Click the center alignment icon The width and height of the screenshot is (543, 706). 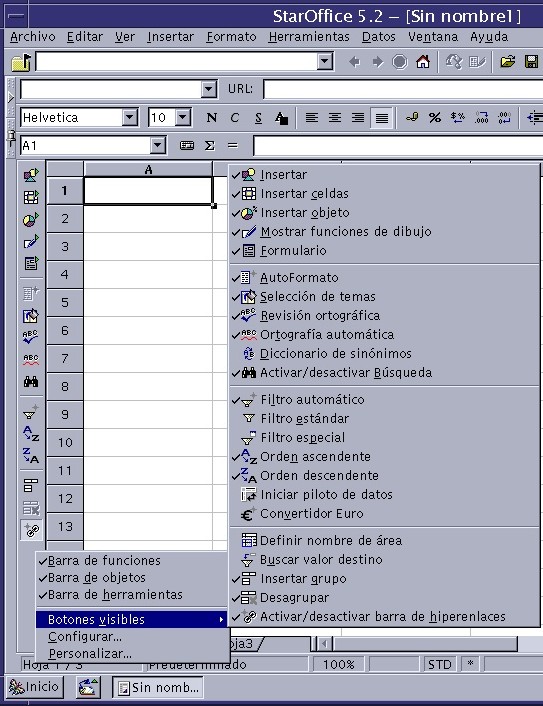tap(335, 118)
